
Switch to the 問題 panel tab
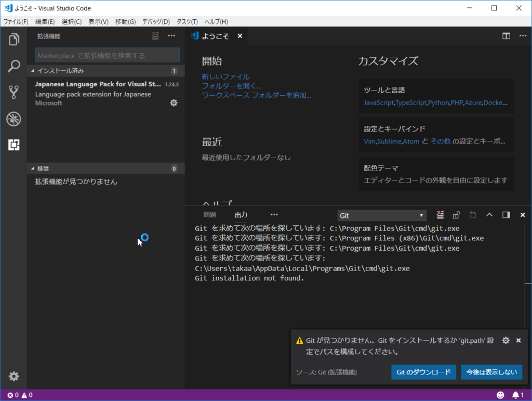[x=210, y=215]
